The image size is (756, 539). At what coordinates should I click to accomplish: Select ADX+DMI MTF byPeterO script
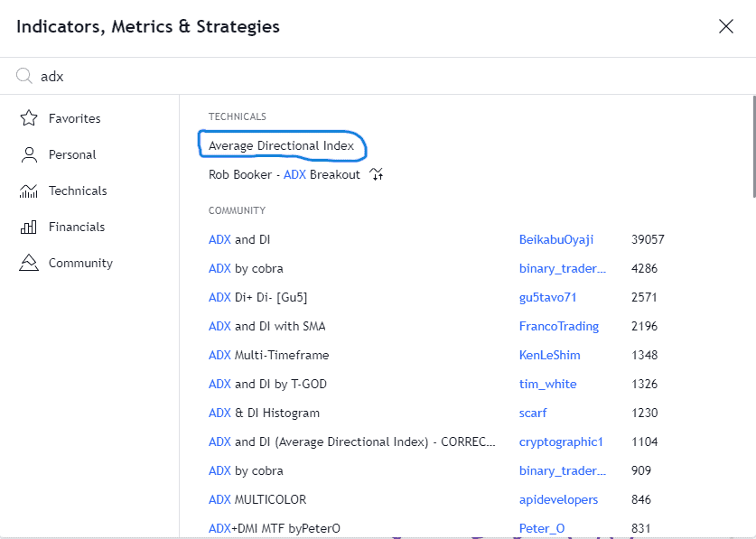[x=275, y=529]
